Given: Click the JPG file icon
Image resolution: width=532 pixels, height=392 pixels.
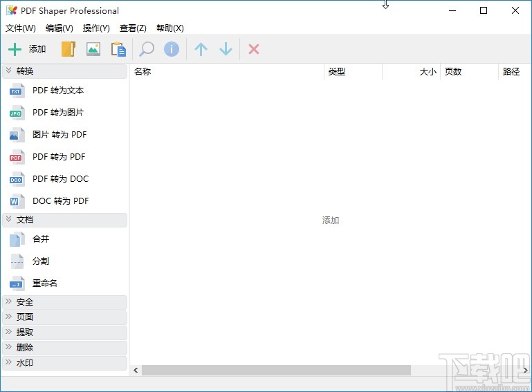Looking at the screenshot, I should coord(17,113).
